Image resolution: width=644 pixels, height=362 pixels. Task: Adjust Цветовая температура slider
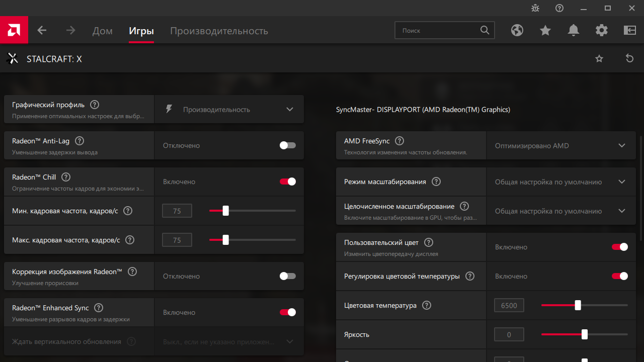tap(585, 305)
